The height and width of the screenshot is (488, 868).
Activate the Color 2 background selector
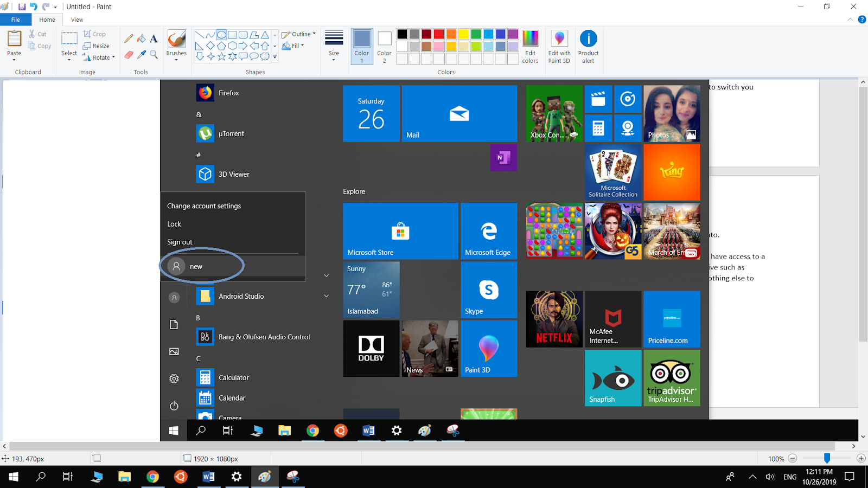pyautogui.click(x=384, y=46)
